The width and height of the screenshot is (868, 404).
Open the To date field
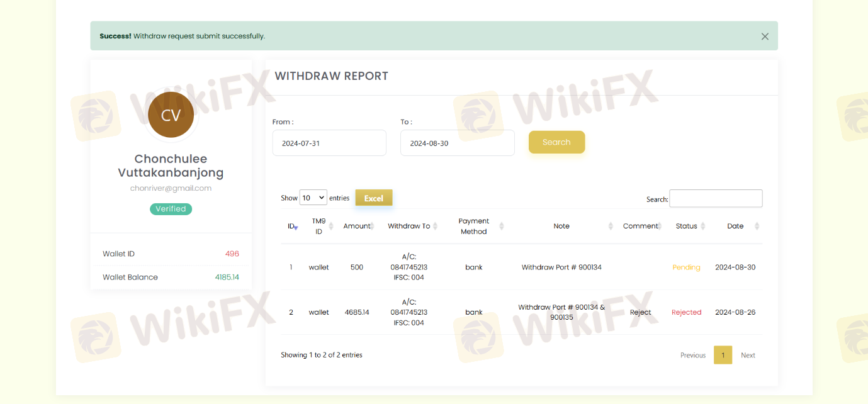pyautogui.click(x=457, y=143)
